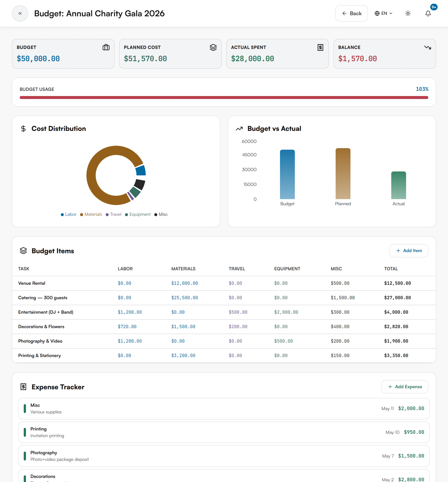Toggle Labor legend item
Screen dimensions: 448x482
(x=69, y=214)
